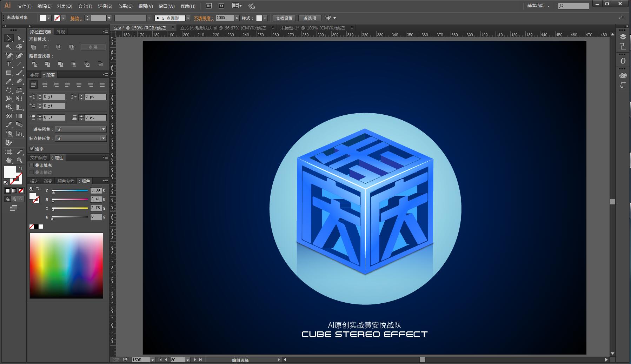Open the 效果(C) menu

(125, 6)
